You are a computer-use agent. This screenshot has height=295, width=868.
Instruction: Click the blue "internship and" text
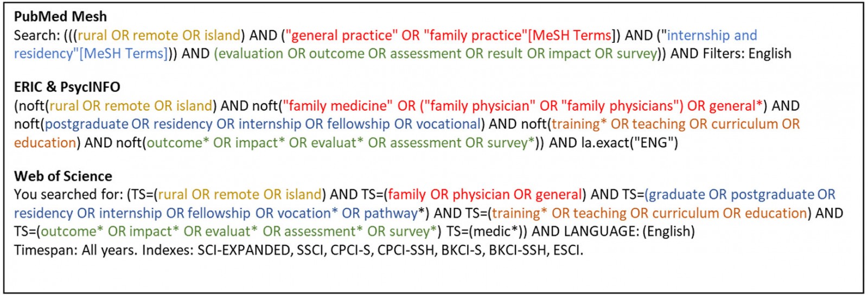point(712,35)
